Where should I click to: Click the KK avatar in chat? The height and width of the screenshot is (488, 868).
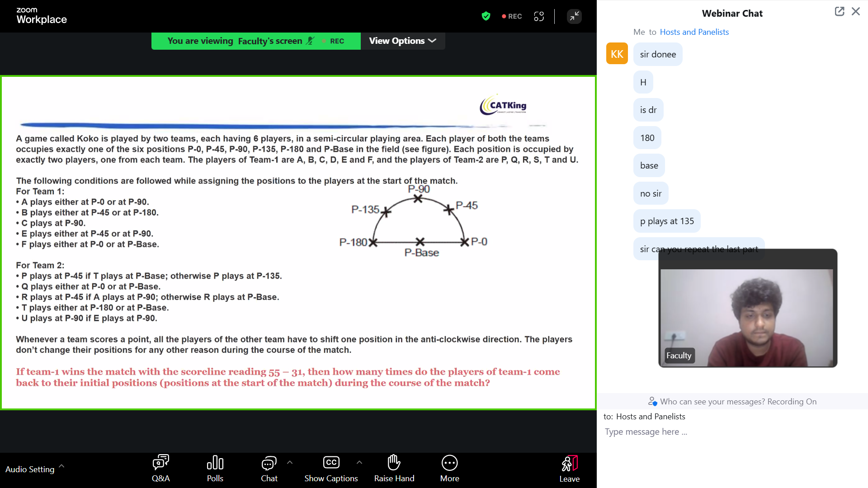(x=617, y=54)
